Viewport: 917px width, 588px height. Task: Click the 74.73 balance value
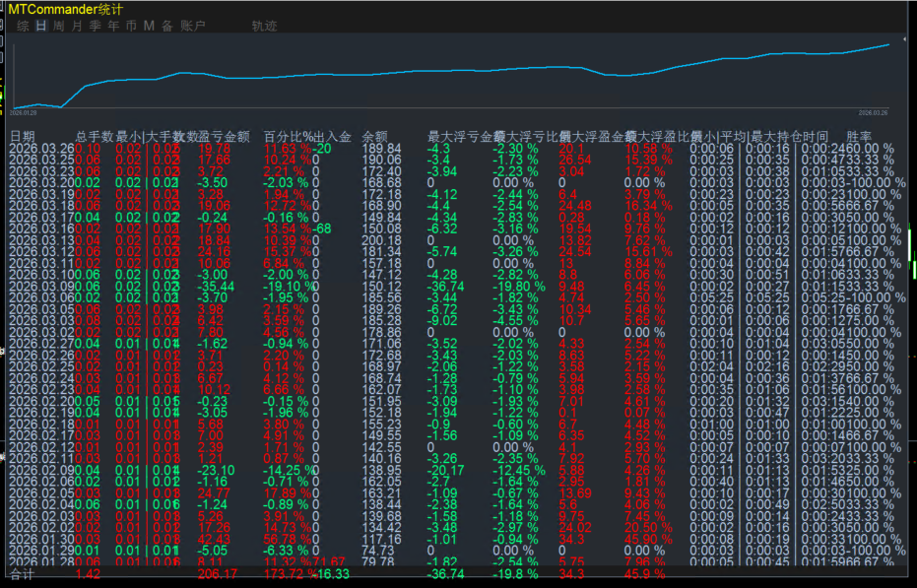click(x=378, y=551)
